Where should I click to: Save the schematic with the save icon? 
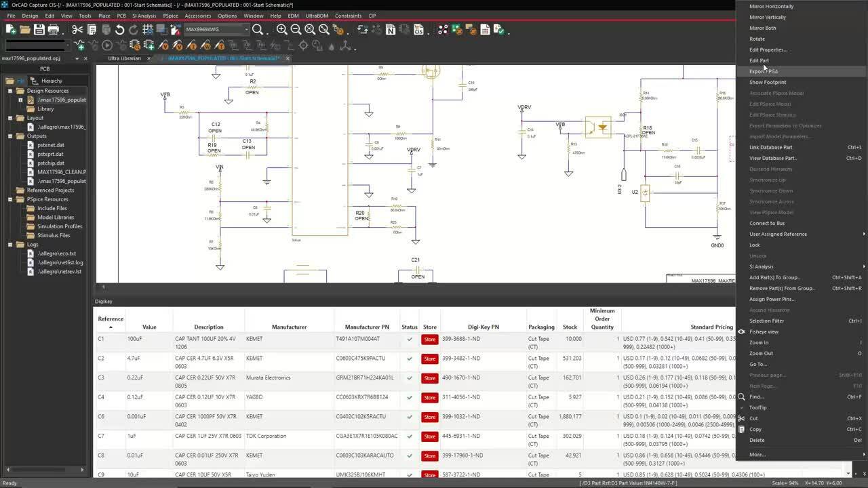(39, 29)
